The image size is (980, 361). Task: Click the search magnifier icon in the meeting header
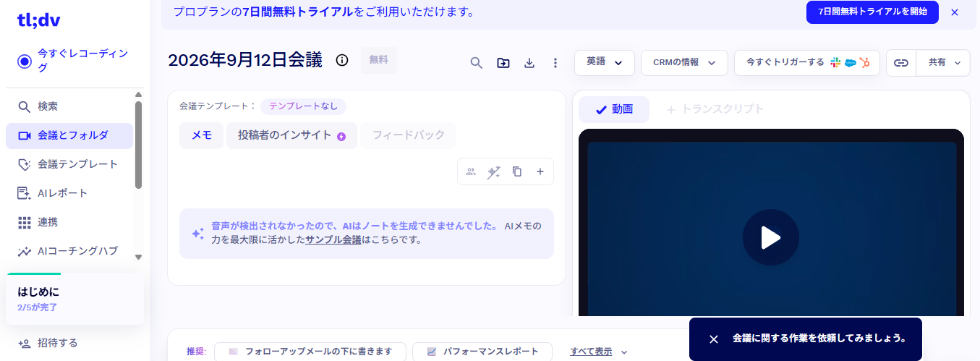click(476, 63)
